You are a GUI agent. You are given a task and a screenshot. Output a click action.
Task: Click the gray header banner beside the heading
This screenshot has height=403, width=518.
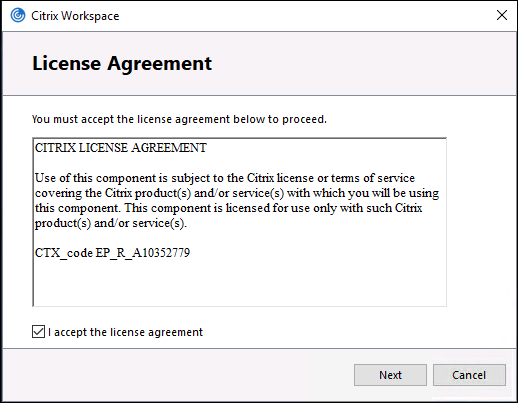point(363,63)
